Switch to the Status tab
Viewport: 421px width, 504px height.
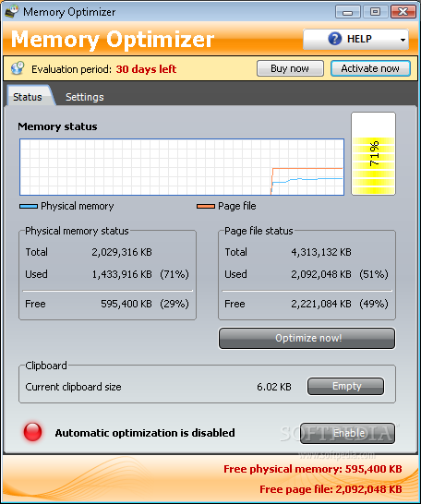28,97
